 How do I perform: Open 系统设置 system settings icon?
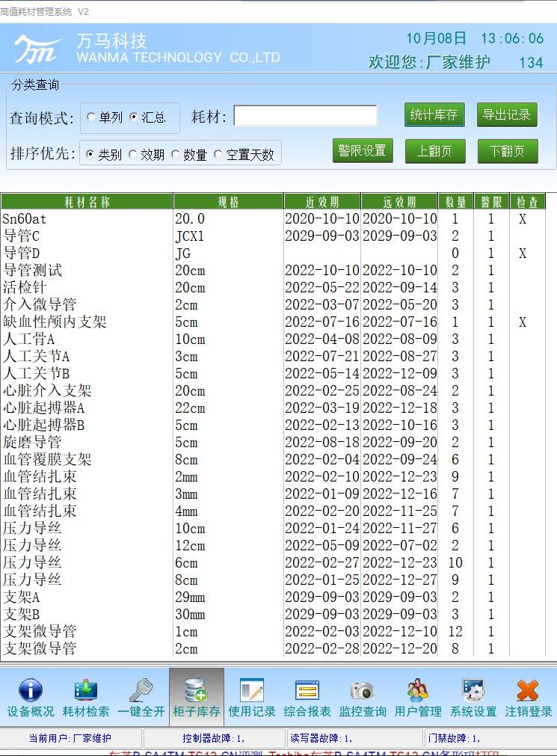point(473,690)
